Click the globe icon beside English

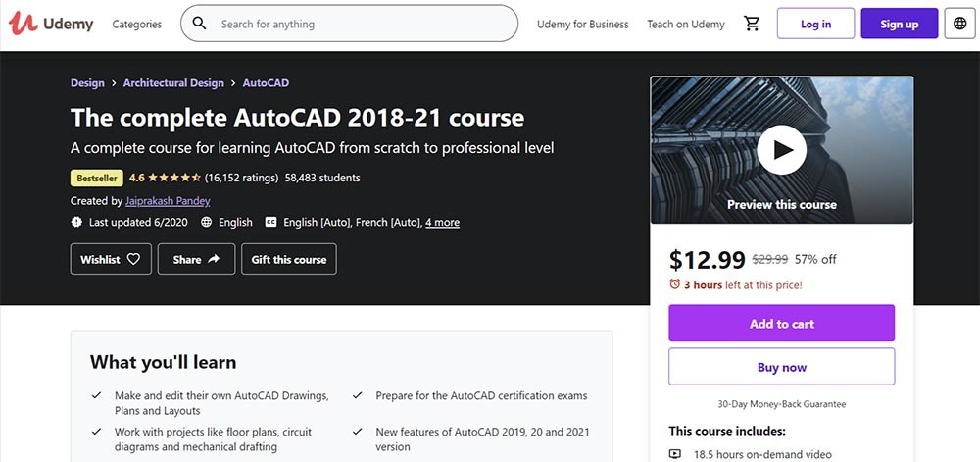pos(206,222)
